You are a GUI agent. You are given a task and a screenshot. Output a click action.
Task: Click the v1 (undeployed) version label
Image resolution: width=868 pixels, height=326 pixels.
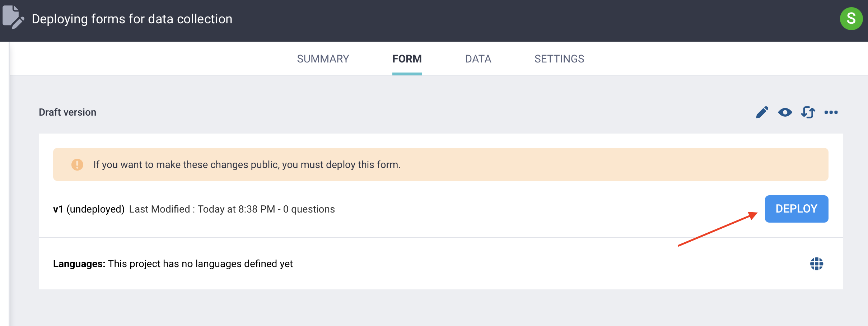point(89,209)
